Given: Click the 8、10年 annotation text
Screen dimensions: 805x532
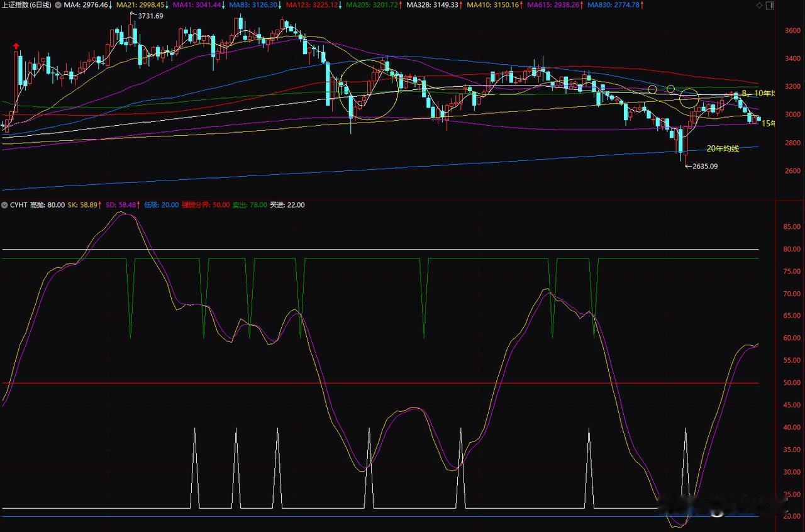Looking at the screenshot, I should point(760,93).
